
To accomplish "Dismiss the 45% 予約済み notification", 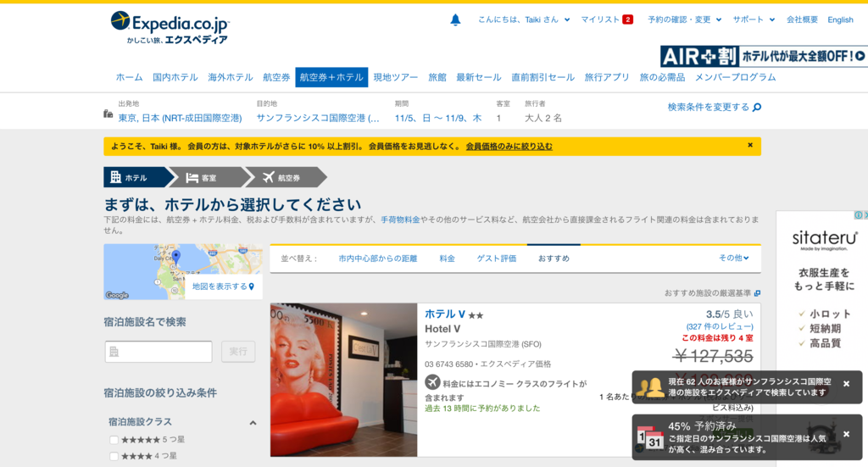I will click(847, 434).
